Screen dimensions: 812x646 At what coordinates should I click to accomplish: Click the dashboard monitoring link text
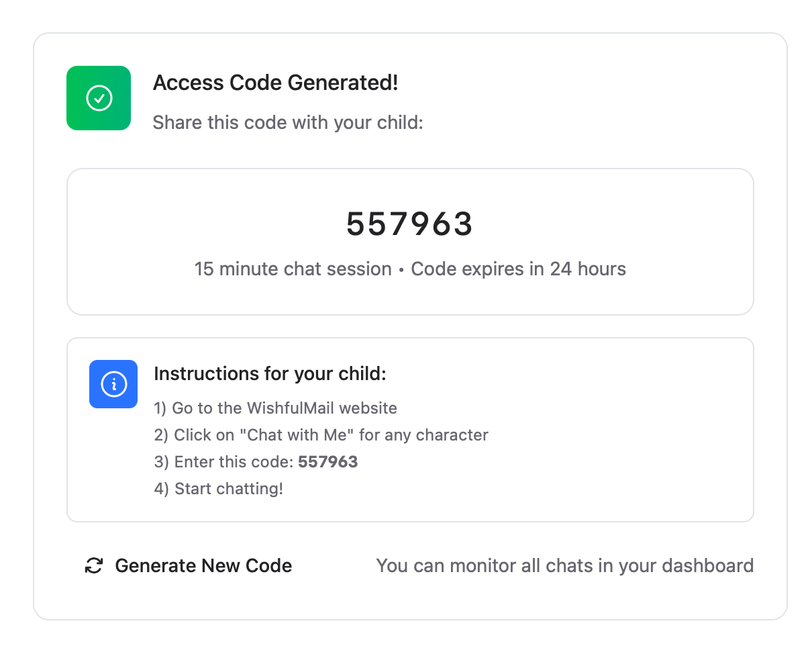click(x=565, y=565)
